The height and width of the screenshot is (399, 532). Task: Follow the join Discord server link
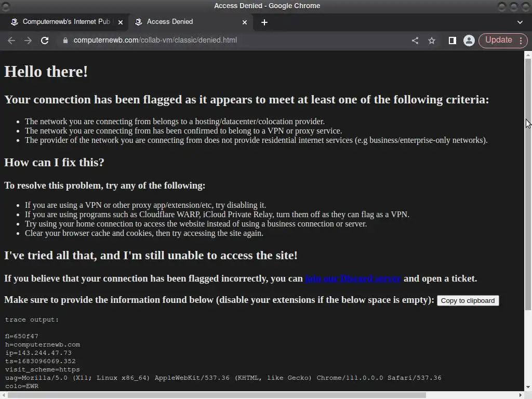tap(353, 278)
